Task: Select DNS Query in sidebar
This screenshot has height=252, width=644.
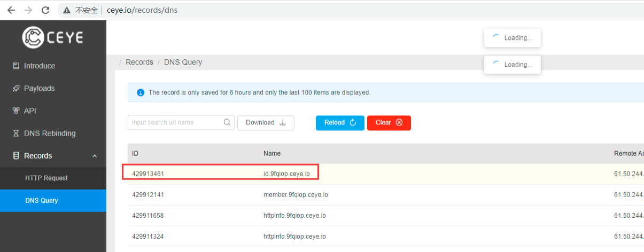Action: tap(42, 201)
